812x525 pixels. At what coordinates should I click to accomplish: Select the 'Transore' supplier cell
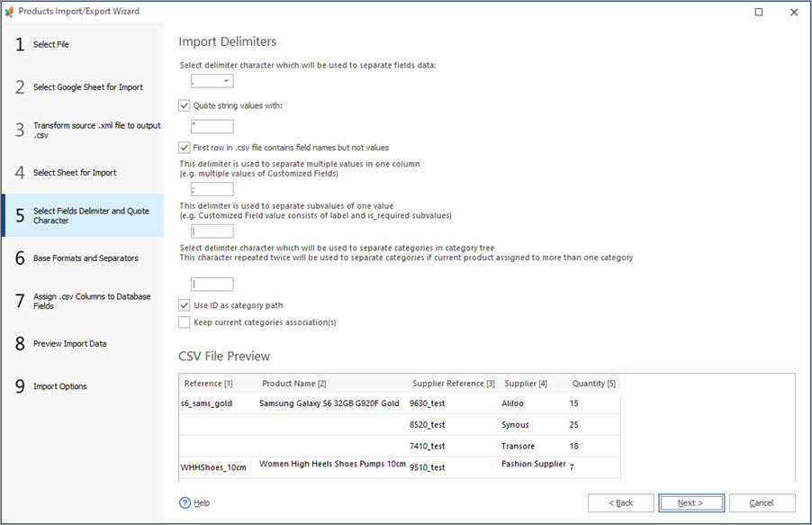[x=518, y=447]
